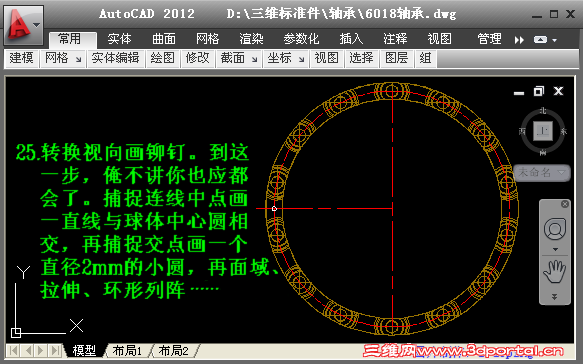583x364 pixels.
Task: Open the 网格 ribbon tab
Action: (207, 39)
